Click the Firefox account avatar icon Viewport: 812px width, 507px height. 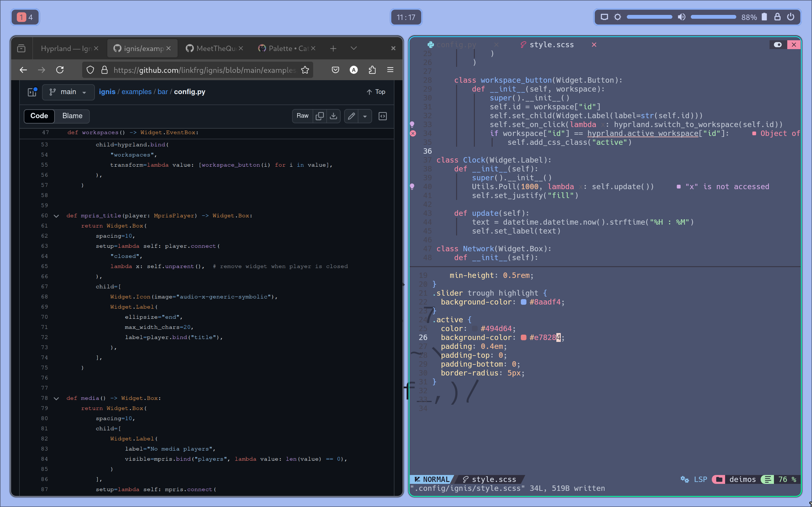354,70
